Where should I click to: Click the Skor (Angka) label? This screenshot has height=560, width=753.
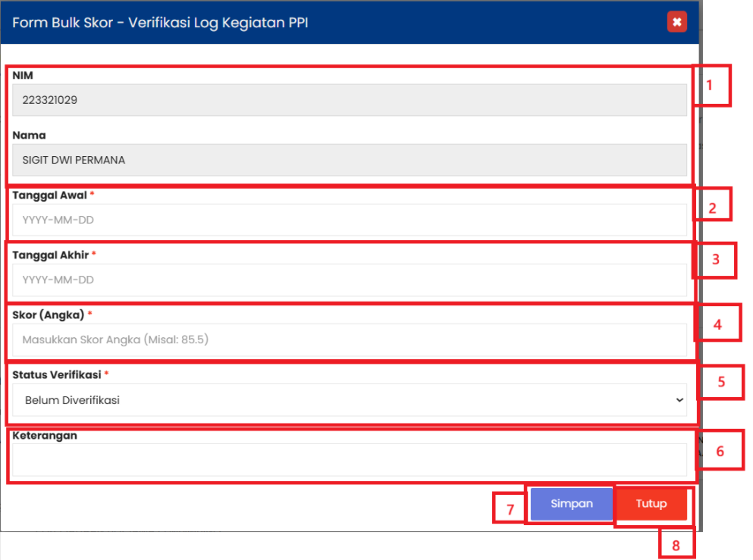pyautogui.click(x=48, y=314)
